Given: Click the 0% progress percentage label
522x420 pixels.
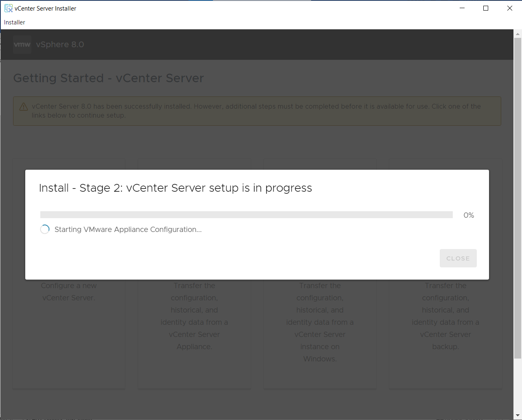Looking at the screenshot, I should tap(469, 215).
